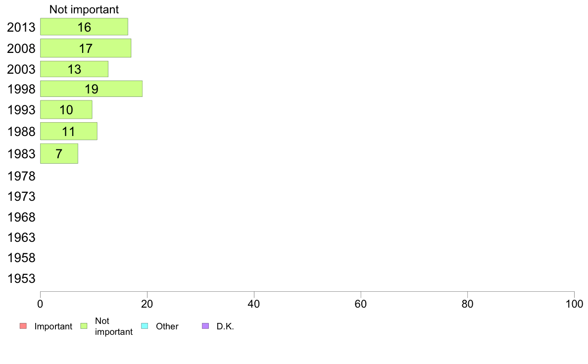Select the 1988 bar showing 11
Image resolution: width=588 pixels, height=364 pixels.
[x=69, y=131]
